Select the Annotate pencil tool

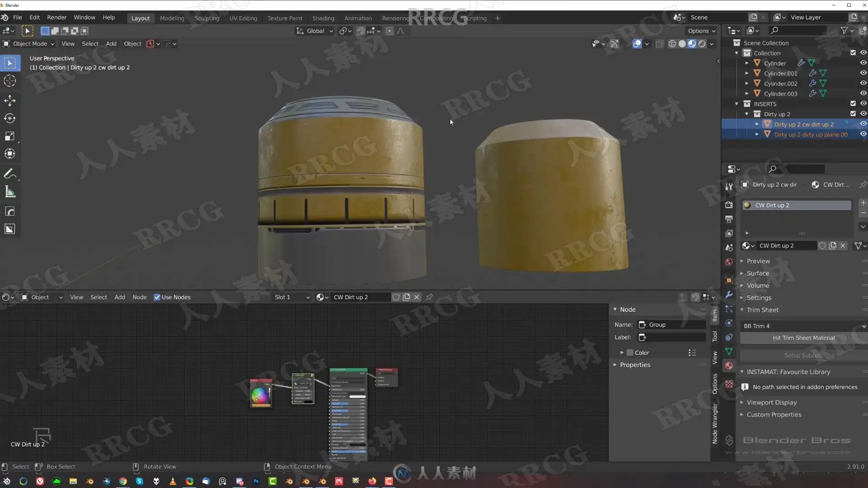click(x=9, y=174)
